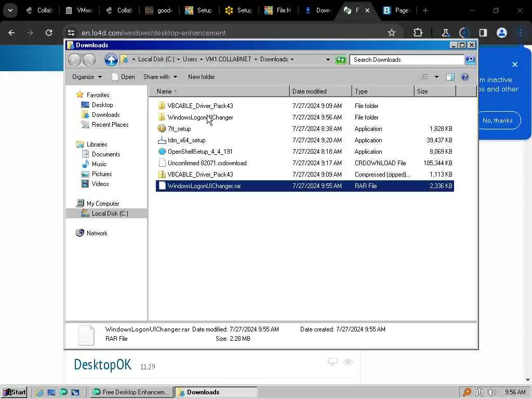Sort by Date modified column header
Screen dimensions: 532x399
tap(321, 91)
